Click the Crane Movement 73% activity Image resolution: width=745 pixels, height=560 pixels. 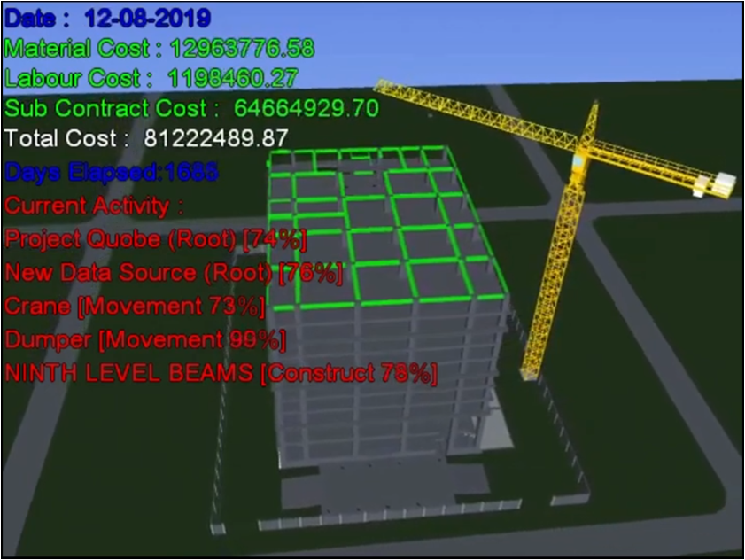click(x=135, y=307)
